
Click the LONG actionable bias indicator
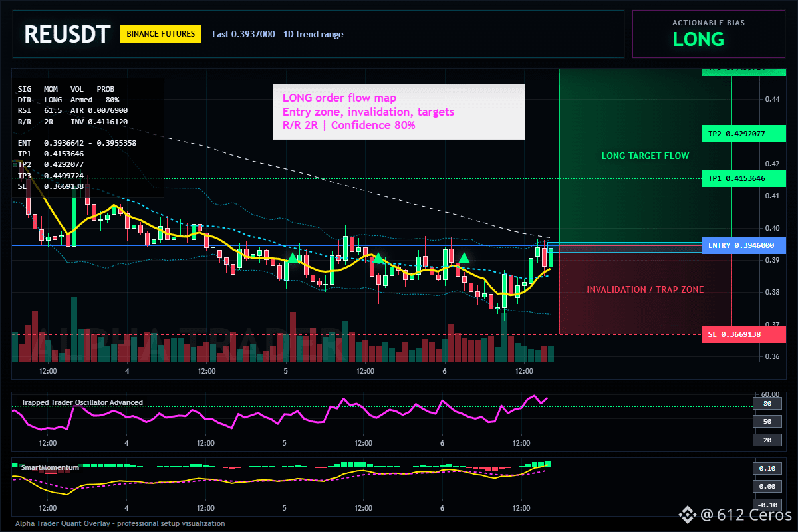tap(698, 39)
